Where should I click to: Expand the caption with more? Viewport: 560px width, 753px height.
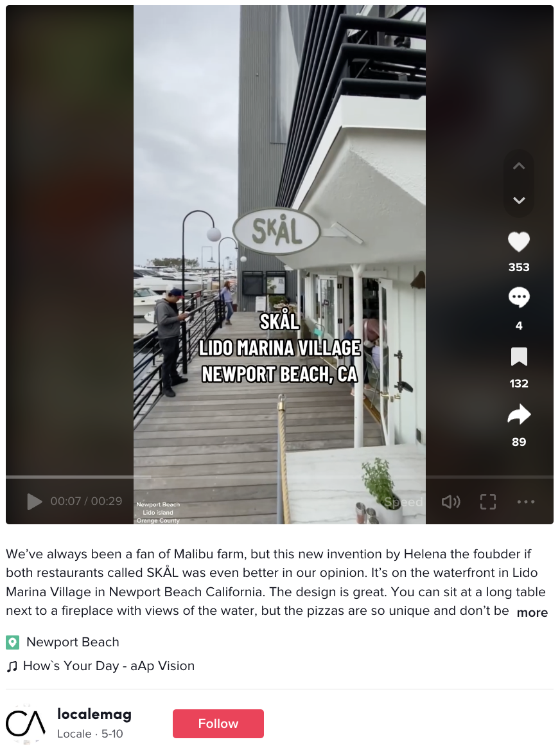(532, 612)
